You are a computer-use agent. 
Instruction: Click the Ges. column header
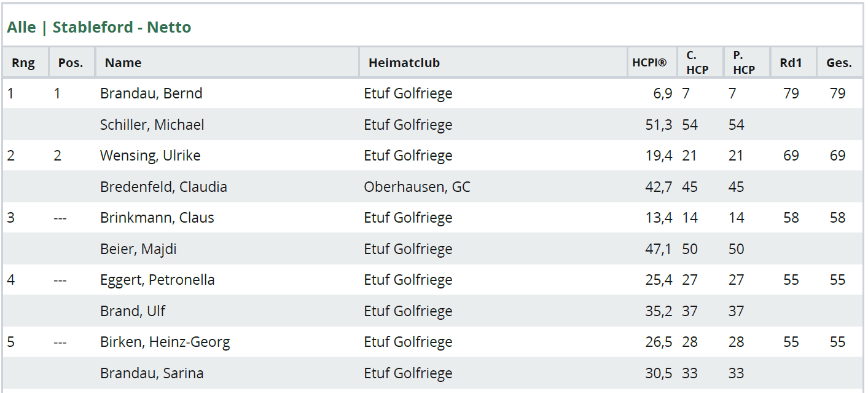click(x=840, y=62)
